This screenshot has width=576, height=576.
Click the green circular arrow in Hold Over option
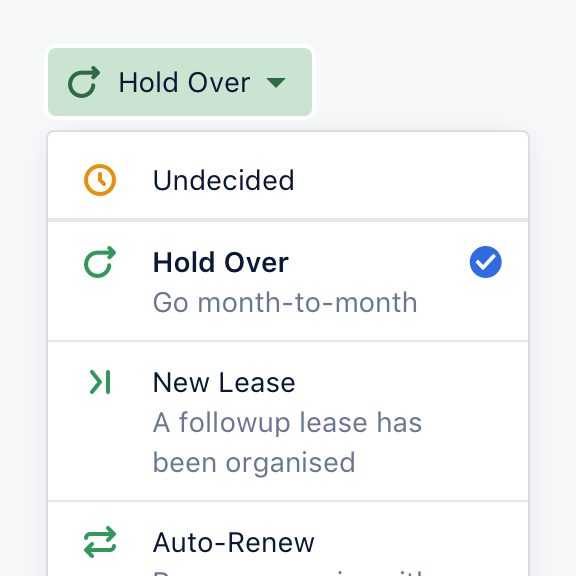100,262
